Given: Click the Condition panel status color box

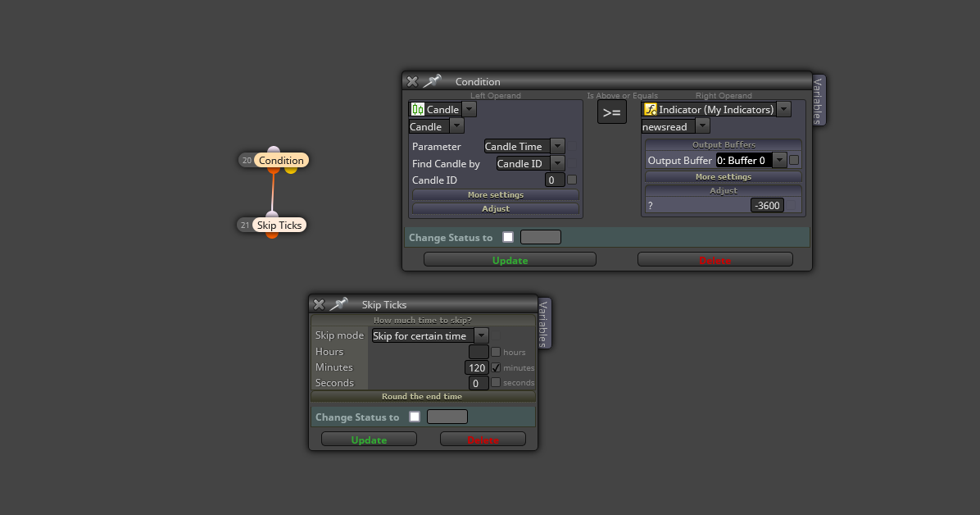Looking at the screenshot, I should coord(541,237).
